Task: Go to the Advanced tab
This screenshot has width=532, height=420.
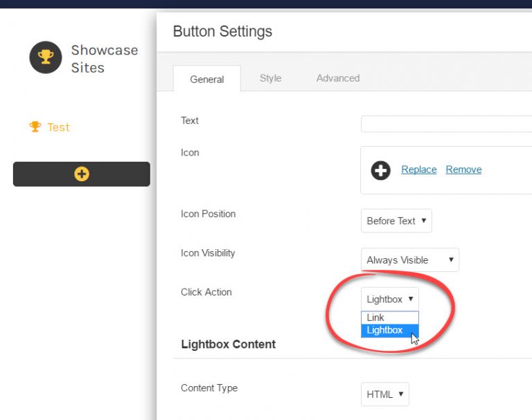Action: pyautogui.click(x=337, y=78)
